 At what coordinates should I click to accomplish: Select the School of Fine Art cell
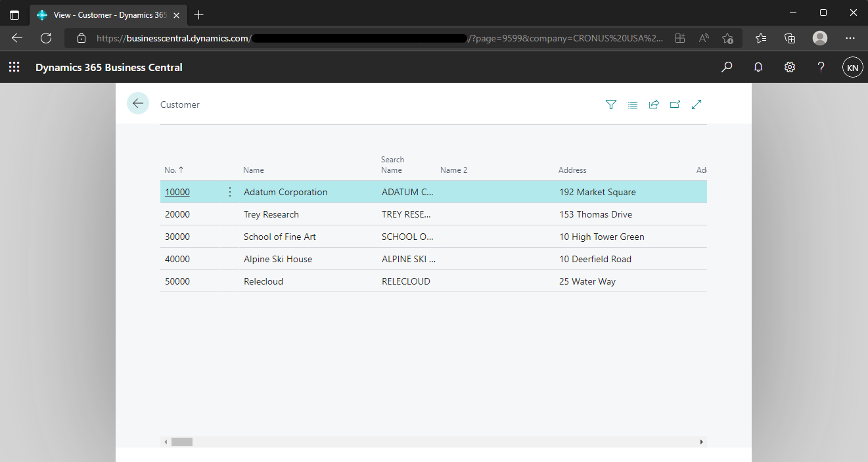pyautogui.click(x=280, y=237)
